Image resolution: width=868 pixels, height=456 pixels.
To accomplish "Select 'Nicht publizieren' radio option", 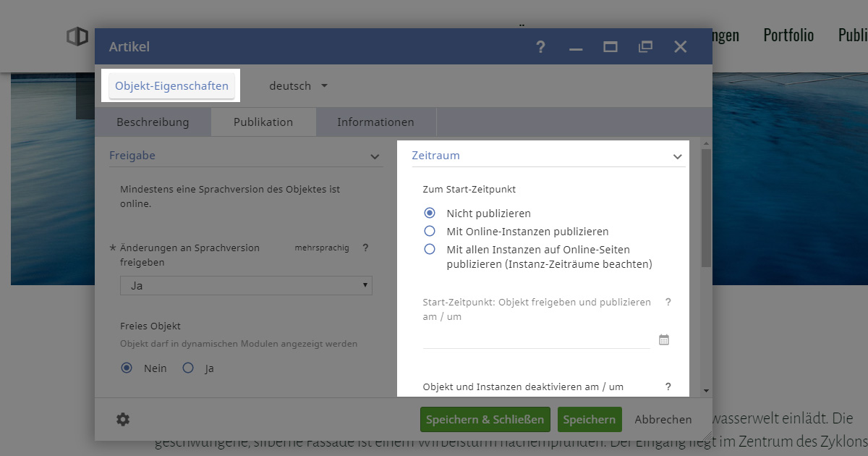I will (430, 213).
